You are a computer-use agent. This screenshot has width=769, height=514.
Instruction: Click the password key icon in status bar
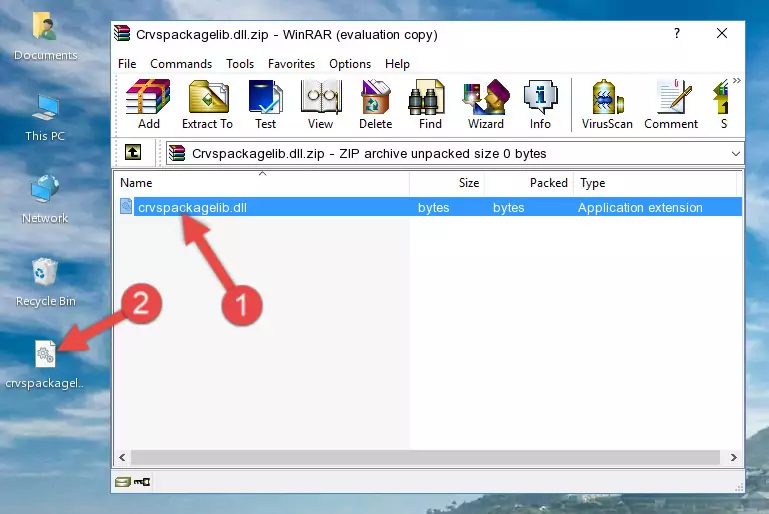[x=142, y=482]
